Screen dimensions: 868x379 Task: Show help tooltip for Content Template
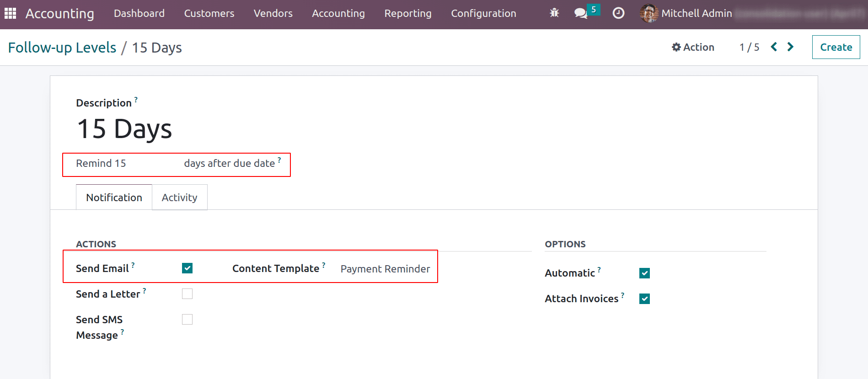324,265
